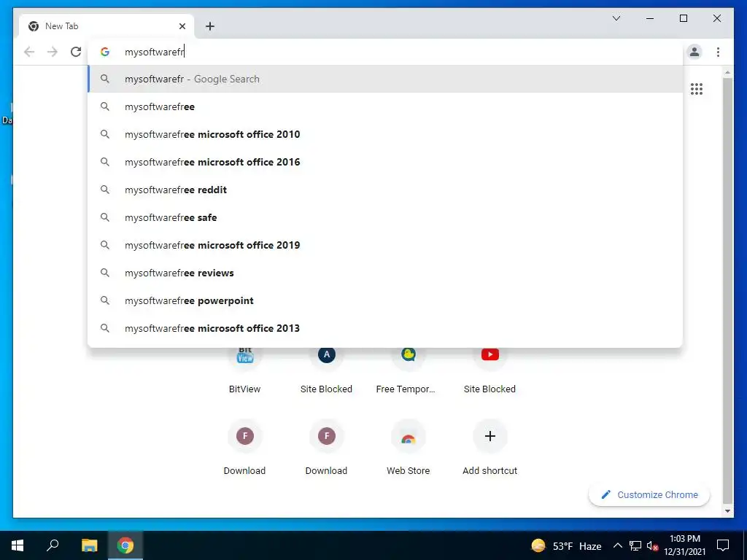Select the New Tab tab
747x560 pixels.
pyautogui.click(x=107, y=26)
